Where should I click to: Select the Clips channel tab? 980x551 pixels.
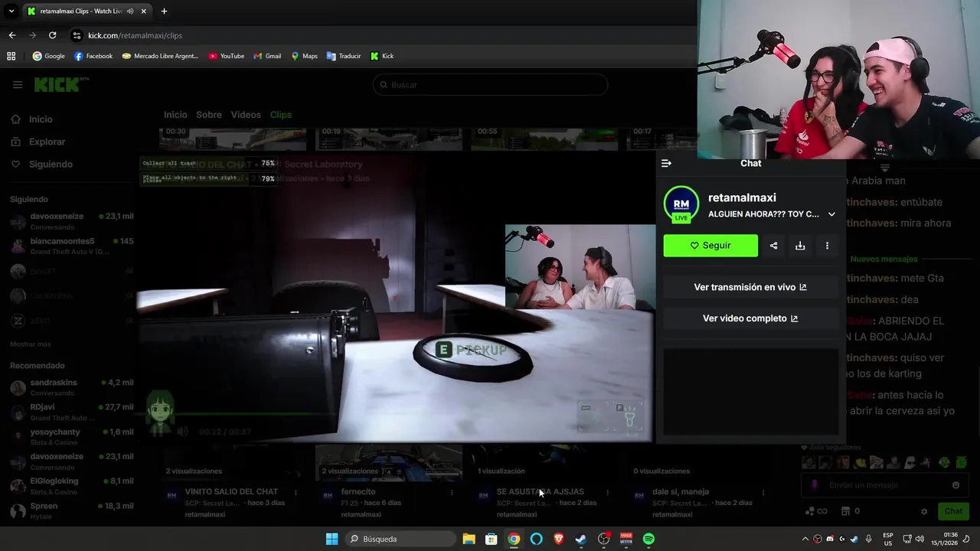(281, 115)
